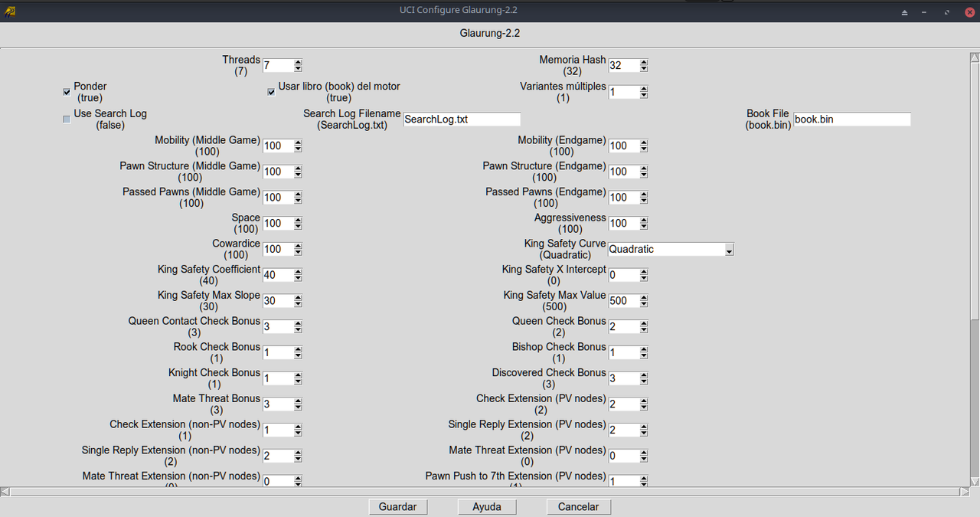Decrease King Safety Max Value down arrow
This screenshot has width=980, height=517.
click(x=644, y=305)
